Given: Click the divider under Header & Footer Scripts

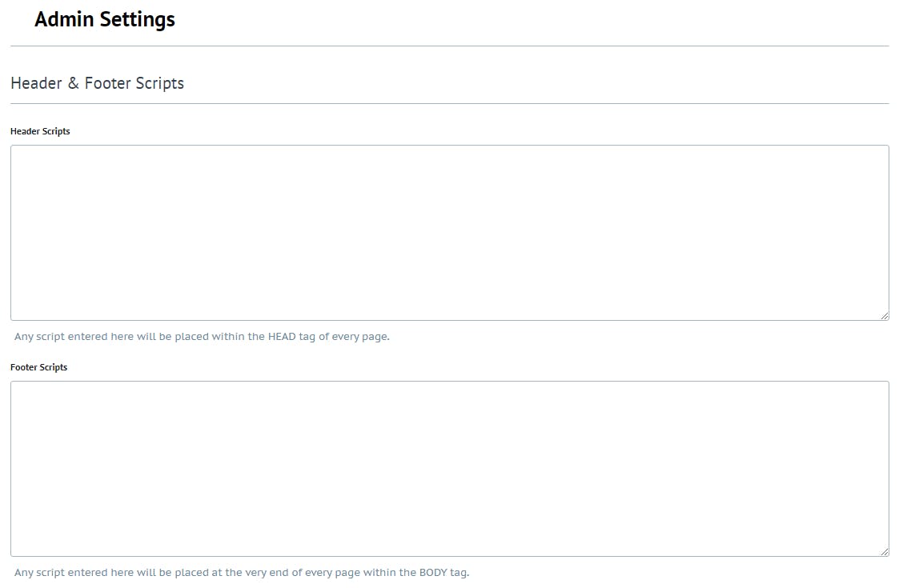Looking at the screenshot, I should tap(449, 103).
